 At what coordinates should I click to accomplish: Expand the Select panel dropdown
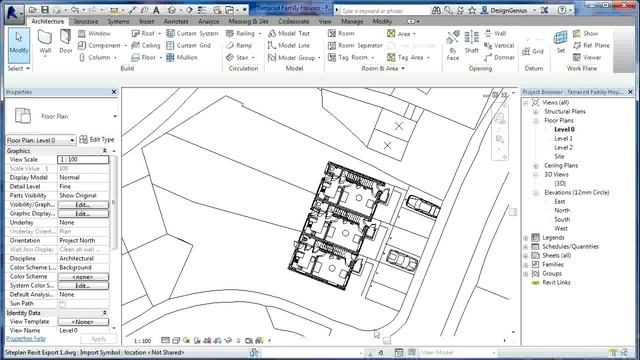[x=19, y=69]
